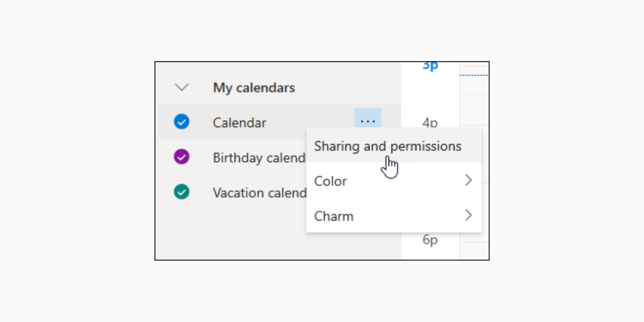644x322 pixels.
Task: Collapse the My calendars section
Action: click(182, 87)
